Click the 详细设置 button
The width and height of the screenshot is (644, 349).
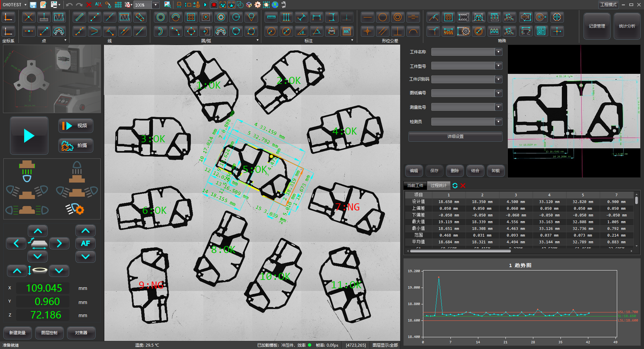(455, 137)
